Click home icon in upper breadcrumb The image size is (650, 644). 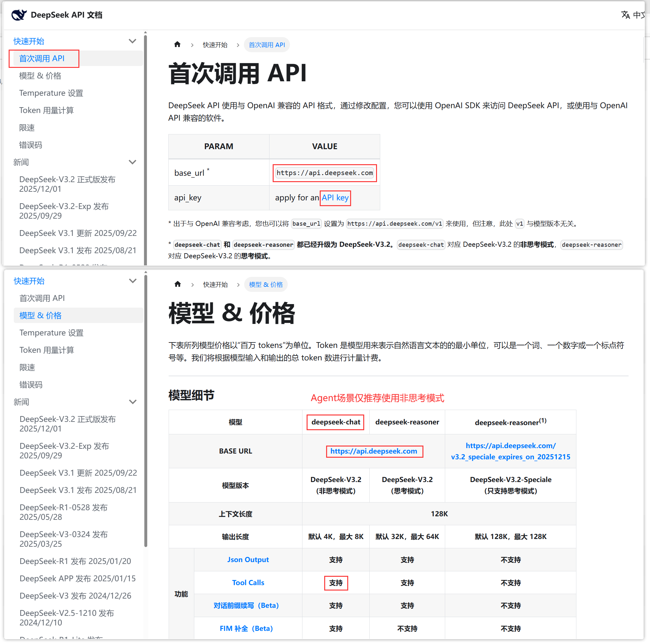click(x=177, y=44)
